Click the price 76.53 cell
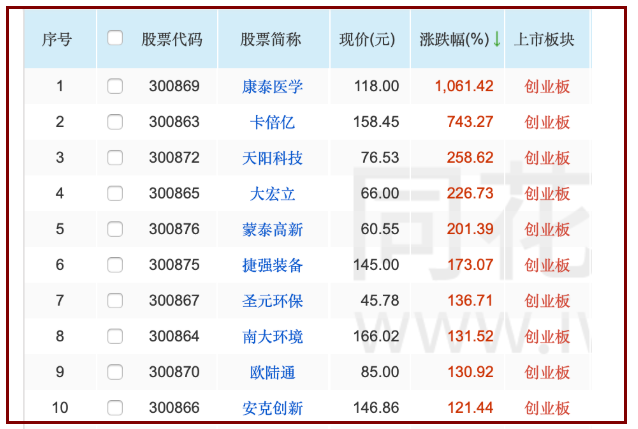 pos(380,158)
